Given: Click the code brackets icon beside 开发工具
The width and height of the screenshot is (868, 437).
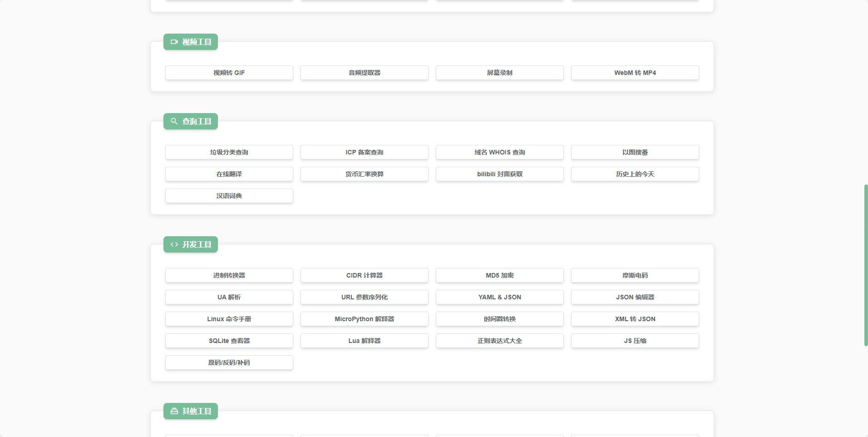Looking at the screenshot, I should [174, 244].
